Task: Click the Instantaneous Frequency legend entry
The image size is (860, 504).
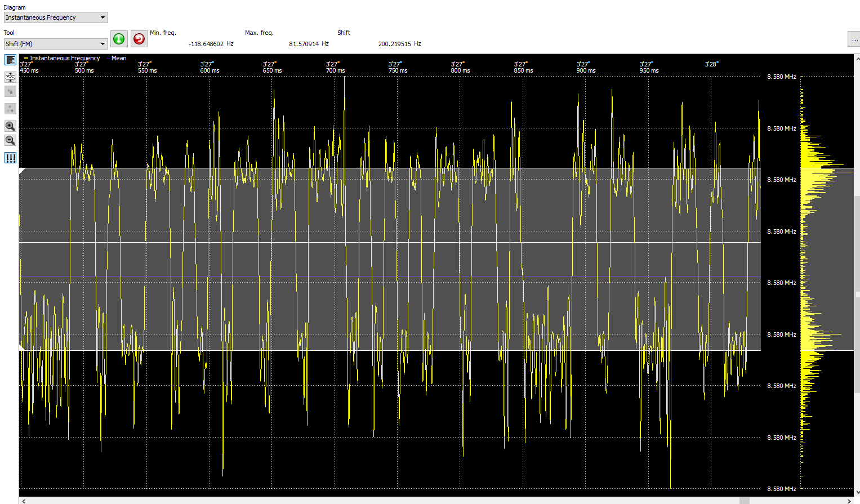Action: (x=62, y=58)
